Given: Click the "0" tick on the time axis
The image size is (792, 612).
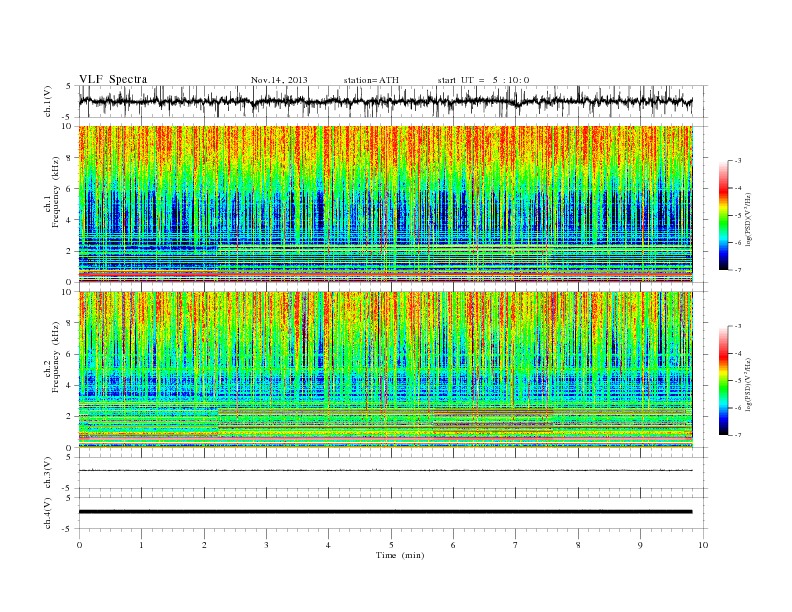Looking at the screenshot, I should click(79, 545).
